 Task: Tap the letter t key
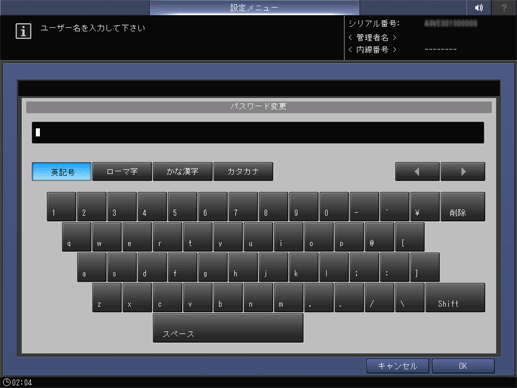pyautogui.click(x=198, y=237)
